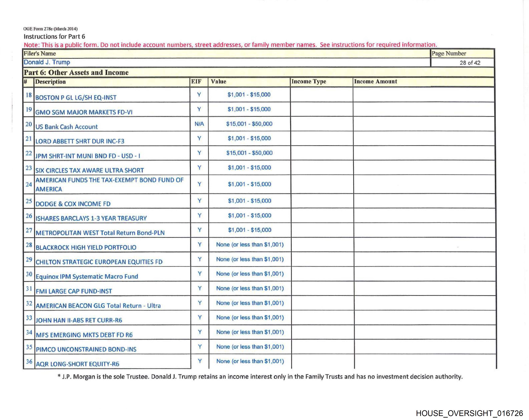Click the Filer's Name field Donald J. Trump
The height and width of the screenshot is (420, 529).
[47, 62]
